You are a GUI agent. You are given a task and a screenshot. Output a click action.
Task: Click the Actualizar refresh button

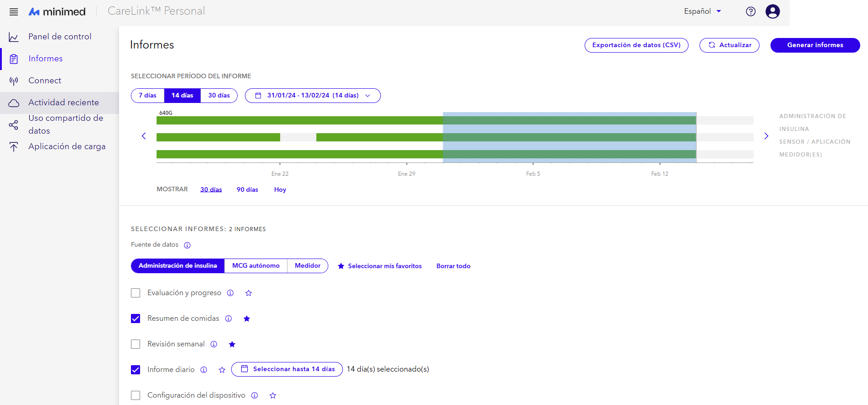coord(729,45)
